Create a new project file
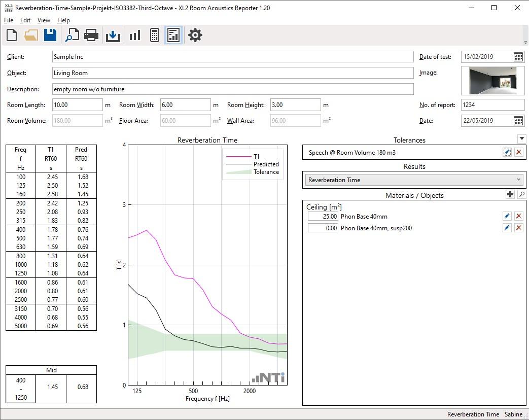 click(12, 35)
